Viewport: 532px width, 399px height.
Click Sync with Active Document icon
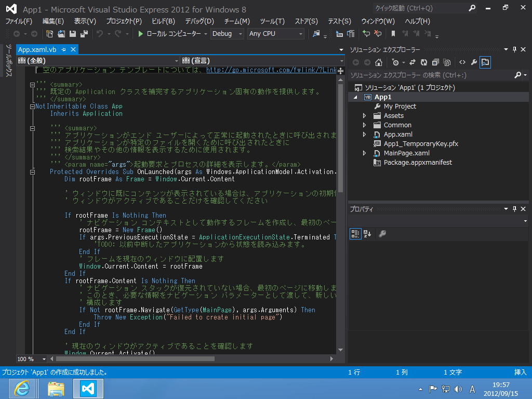coord(412,62)
